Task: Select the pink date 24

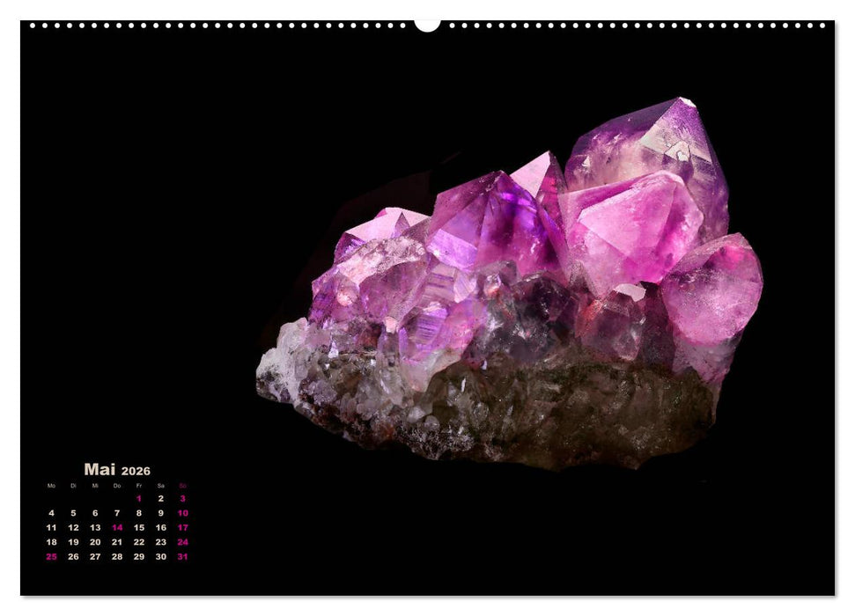Action: (x=183, y=541)
